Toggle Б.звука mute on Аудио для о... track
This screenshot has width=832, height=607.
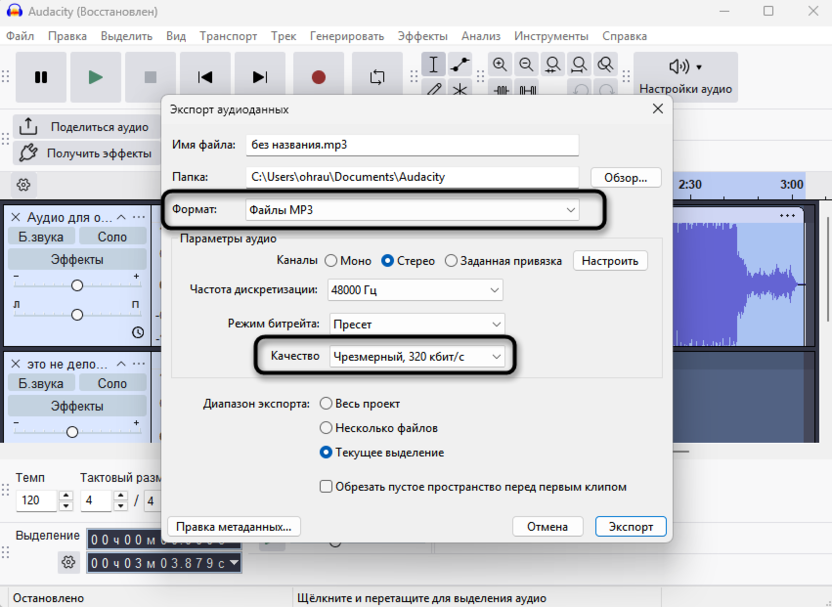coord(41,237)
